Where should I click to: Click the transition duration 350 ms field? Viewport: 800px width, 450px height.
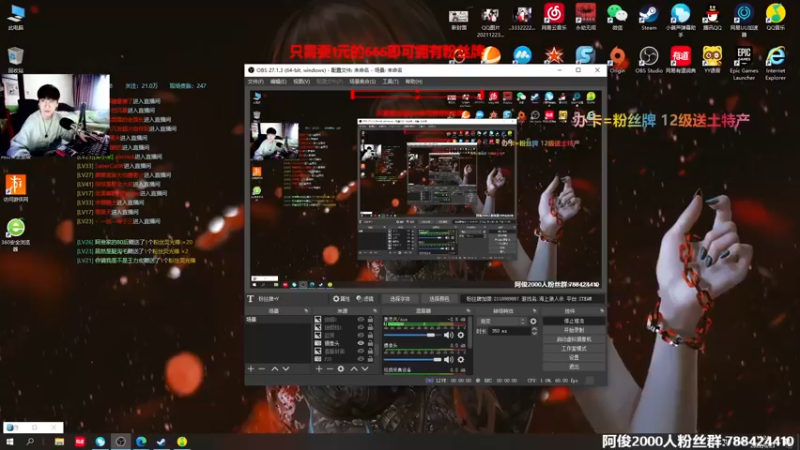click(509, 331)
